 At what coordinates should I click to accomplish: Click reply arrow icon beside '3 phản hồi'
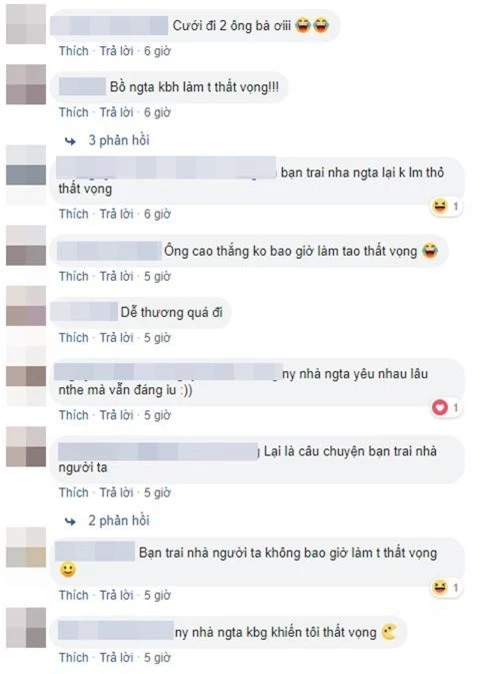(70, 141)
